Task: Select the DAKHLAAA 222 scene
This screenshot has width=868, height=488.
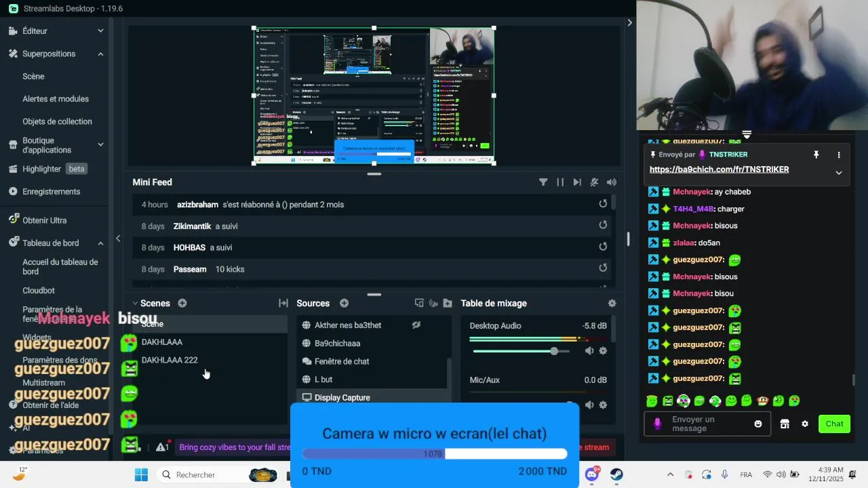Action: [x=170, y=360]
